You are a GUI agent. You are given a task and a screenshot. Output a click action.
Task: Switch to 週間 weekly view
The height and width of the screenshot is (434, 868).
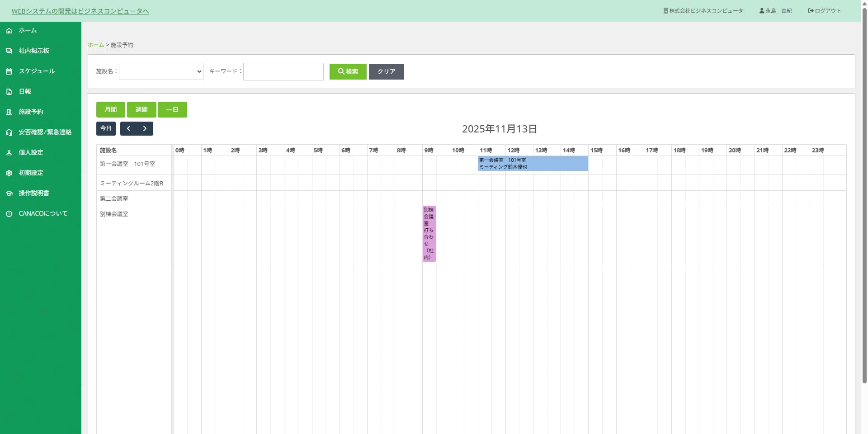[x=142, y=109]
